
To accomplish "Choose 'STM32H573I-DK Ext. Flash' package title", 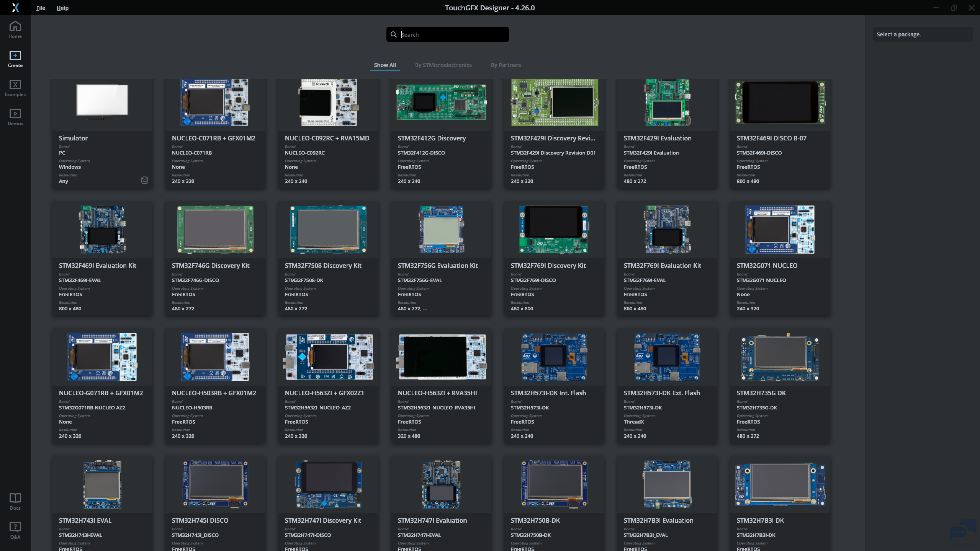I will point(662,393).
